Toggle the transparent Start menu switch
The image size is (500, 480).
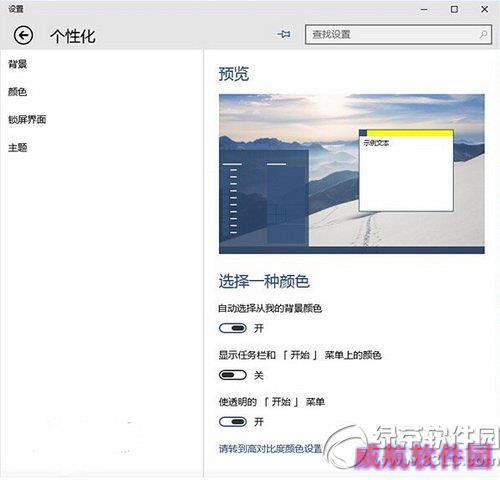(x=233, y=422)
